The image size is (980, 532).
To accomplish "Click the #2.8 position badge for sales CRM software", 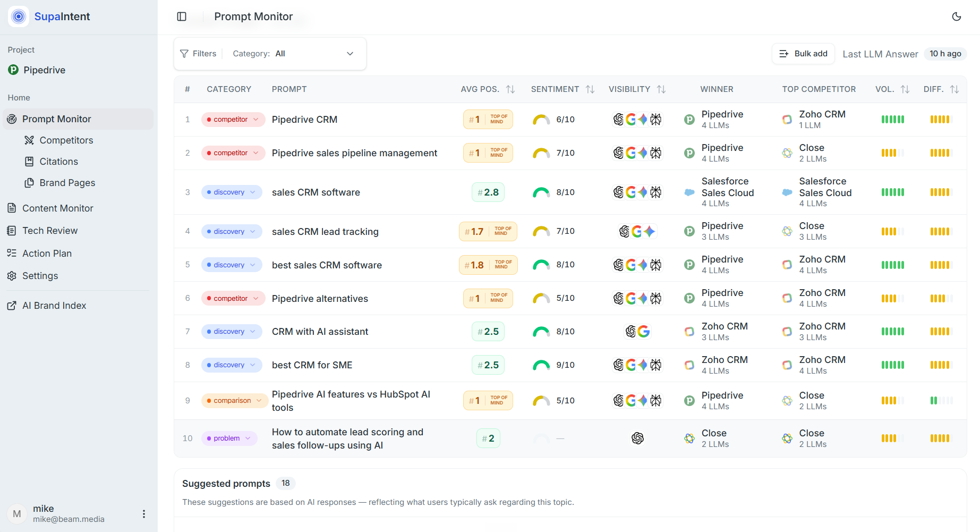I will (x=488, y=192).
